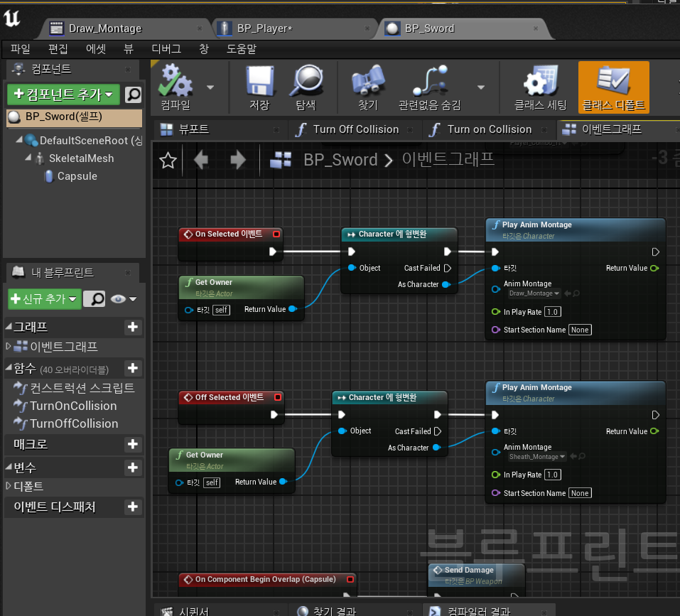This screenshot has height=616, width=680.
Task: Open the eye view options dropdown
Action: pyautogui.click(x=124, y=298)
